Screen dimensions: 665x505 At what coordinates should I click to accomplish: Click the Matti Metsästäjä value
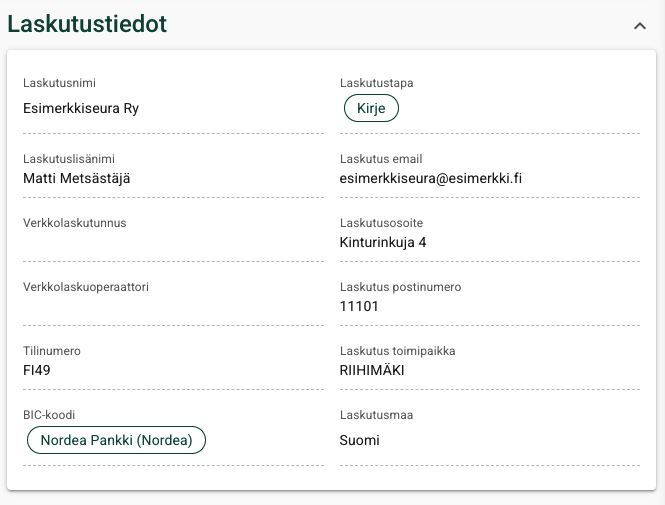77,179
